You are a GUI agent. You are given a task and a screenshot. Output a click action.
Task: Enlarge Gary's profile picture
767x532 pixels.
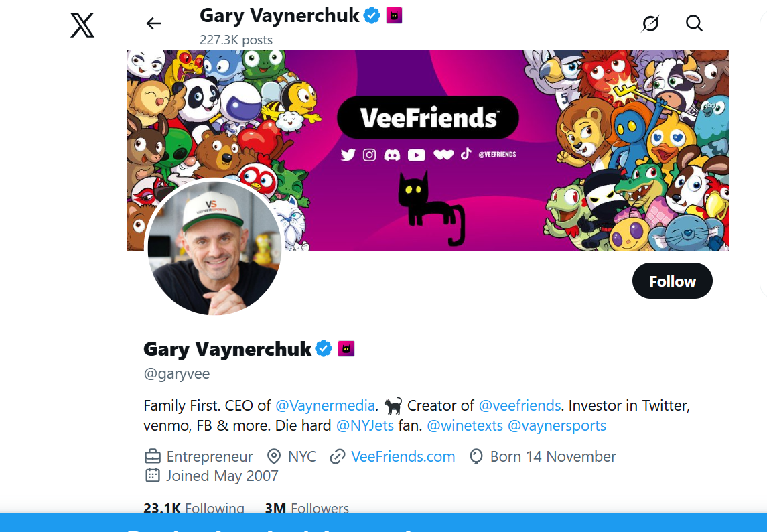(x=215, y=248)
